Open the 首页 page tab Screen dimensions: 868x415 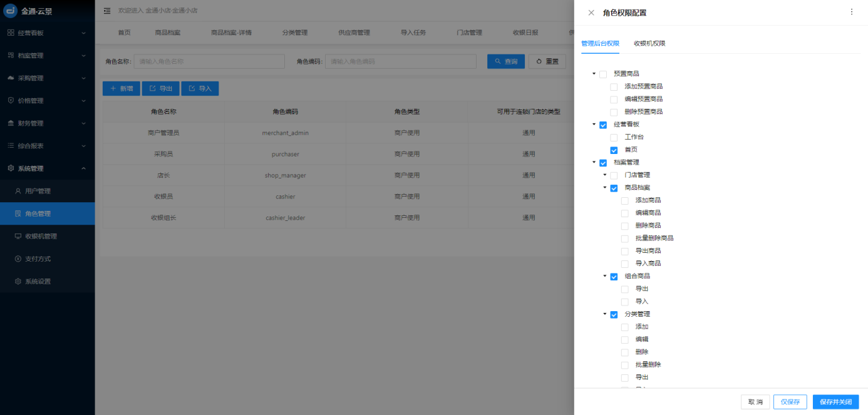124,33
